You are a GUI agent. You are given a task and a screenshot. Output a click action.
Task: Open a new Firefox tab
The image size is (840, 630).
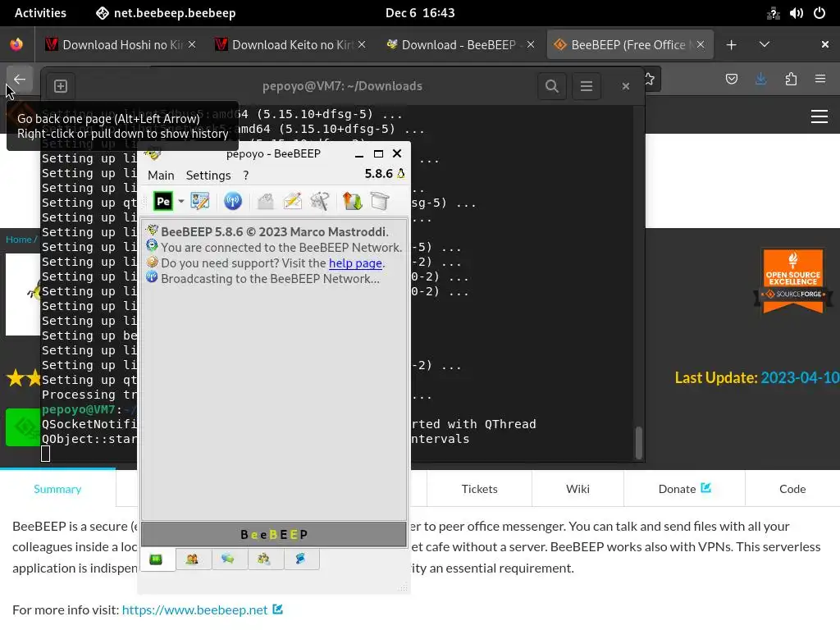tap(731, 44)
